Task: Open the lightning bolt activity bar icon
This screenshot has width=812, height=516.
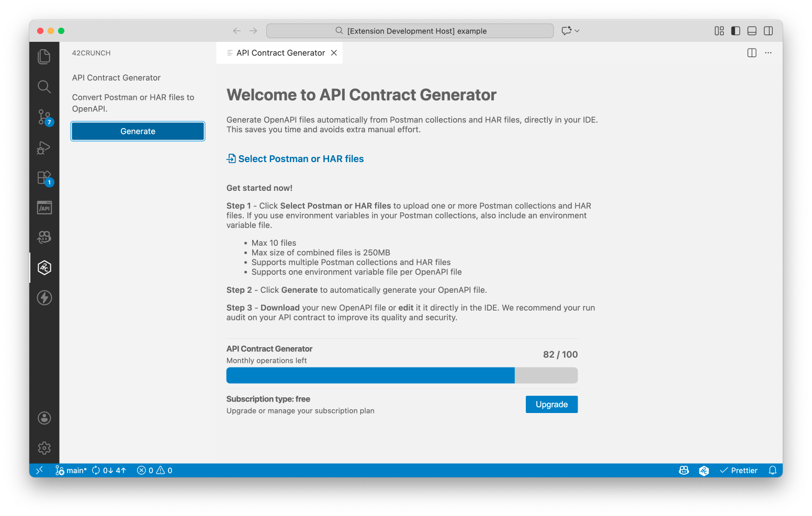Action: coord(44,298)
